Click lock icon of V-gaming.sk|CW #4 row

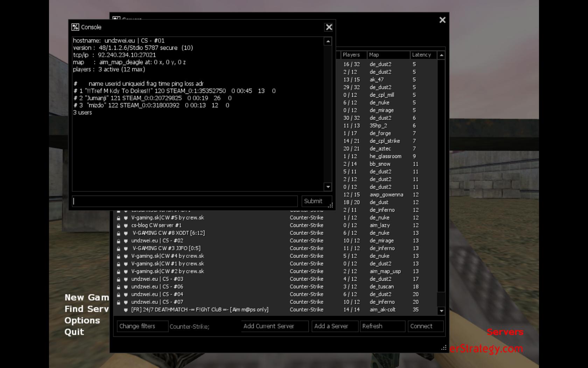pyautogui.click(x=119, y=257)
